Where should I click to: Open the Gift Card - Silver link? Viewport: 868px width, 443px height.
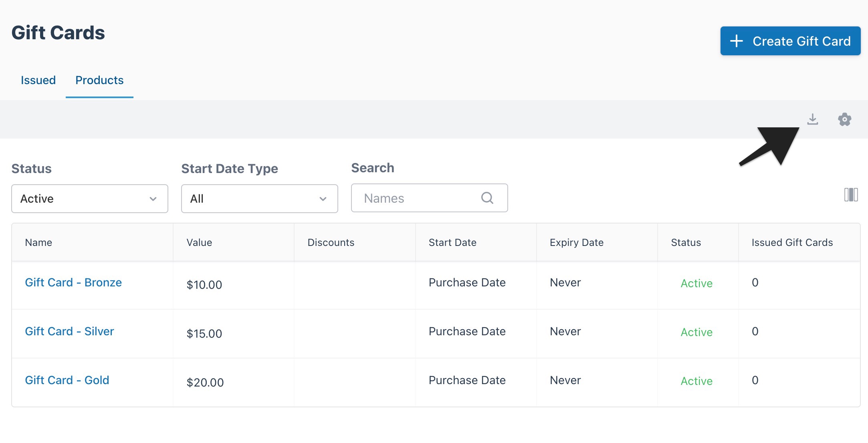coord(69,331)
